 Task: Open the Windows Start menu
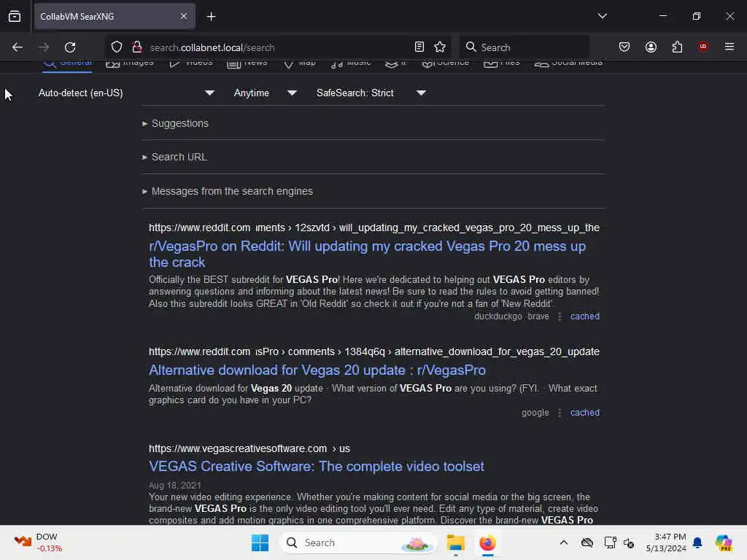click(260, 542)
